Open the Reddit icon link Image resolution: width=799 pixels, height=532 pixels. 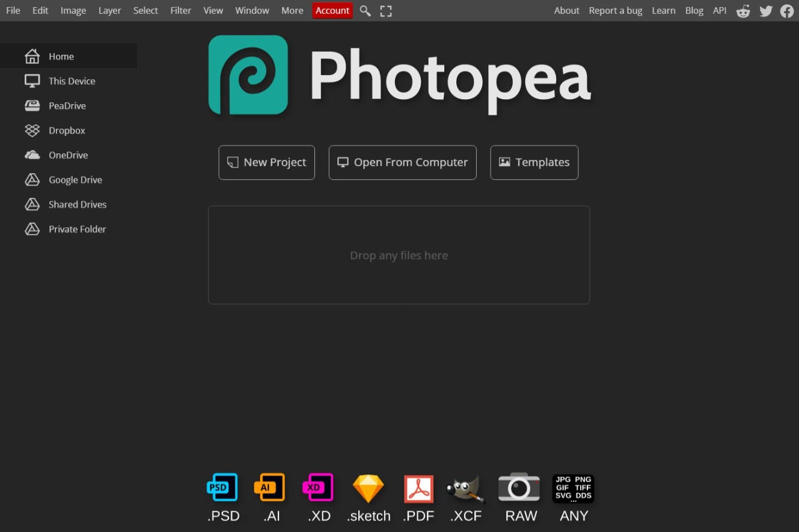tap(743, 11)
